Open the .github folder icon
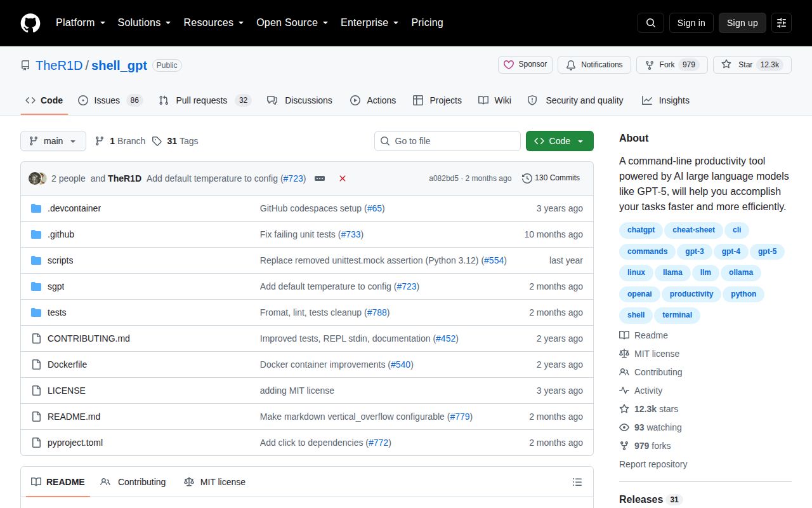 point(36,234)
